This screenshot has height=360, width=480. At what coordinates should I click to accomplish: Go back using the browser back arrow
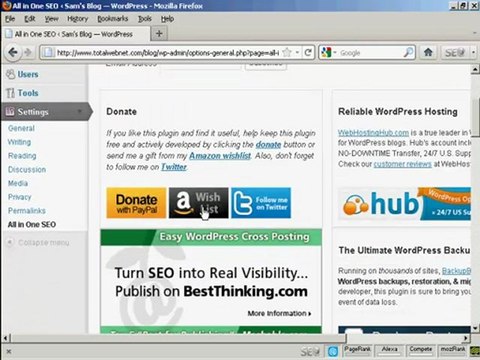point(13,52)
